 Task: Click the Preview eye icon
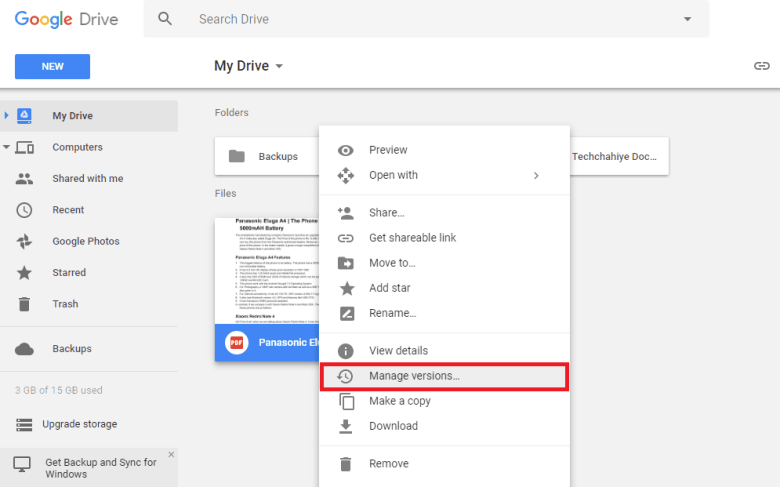coord(346,150)
